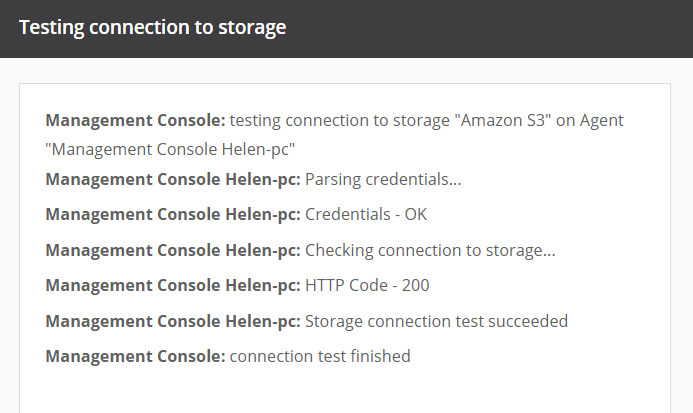Click the "HTTP Code - 200" message
Viewport: 693px width, 413px height.
coord(367,286)
